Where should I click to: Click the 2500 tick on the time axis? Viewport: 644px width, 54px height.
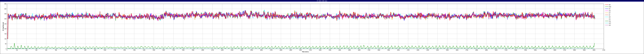point(251,50)
